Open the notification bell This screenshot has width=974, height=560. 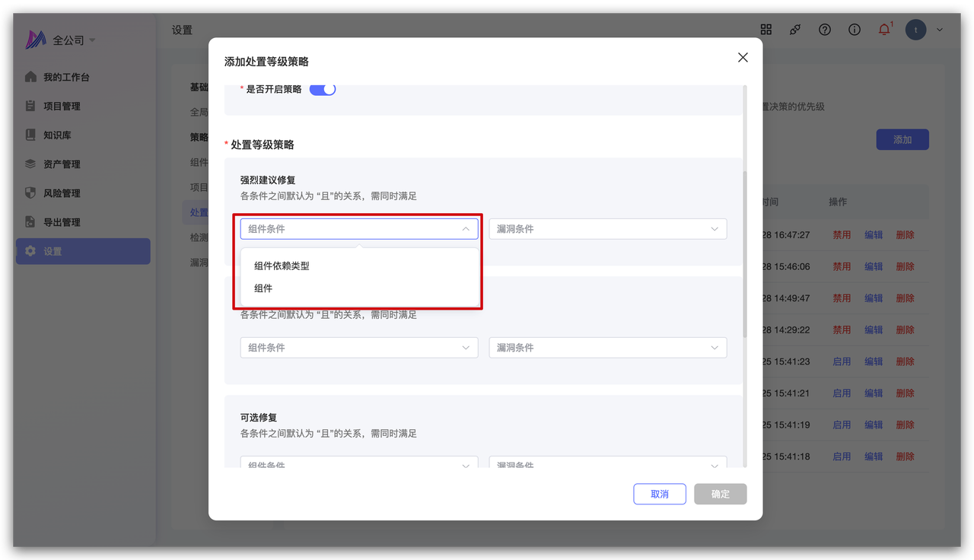(x=883, y=30)
